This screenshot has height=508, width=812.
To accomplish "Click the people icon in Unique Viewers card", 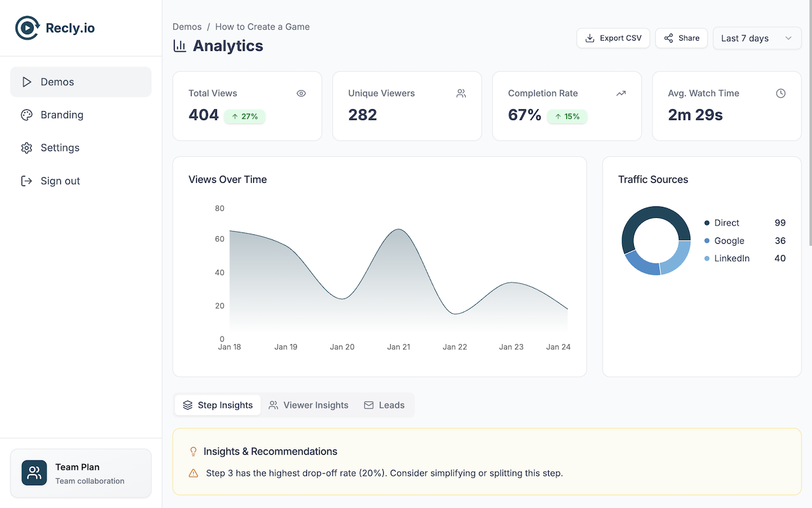I will coord(461,93).
